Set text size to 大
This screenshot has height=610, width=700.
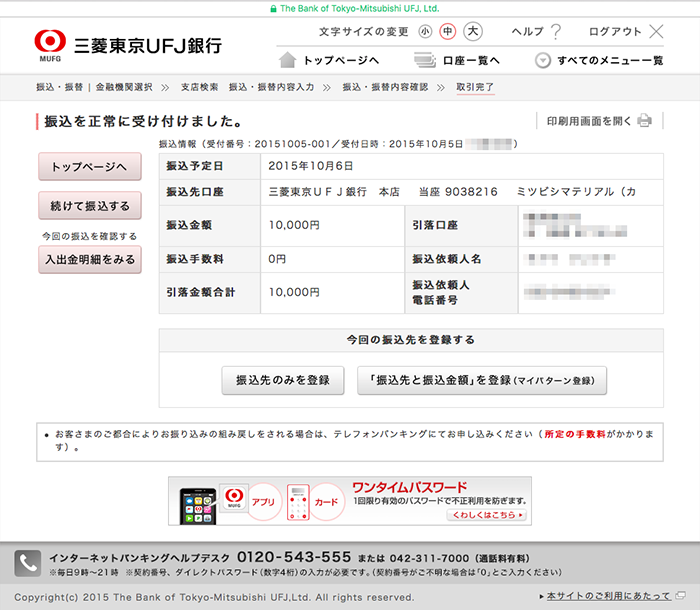coord(473,31)
